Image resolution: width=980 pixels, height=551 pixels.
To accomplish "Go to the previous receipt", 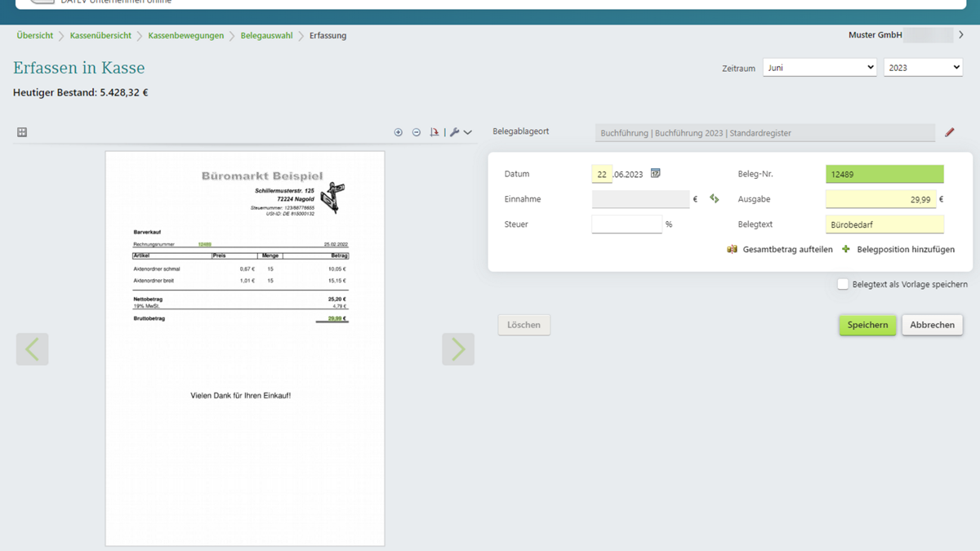I will (33, 349).
